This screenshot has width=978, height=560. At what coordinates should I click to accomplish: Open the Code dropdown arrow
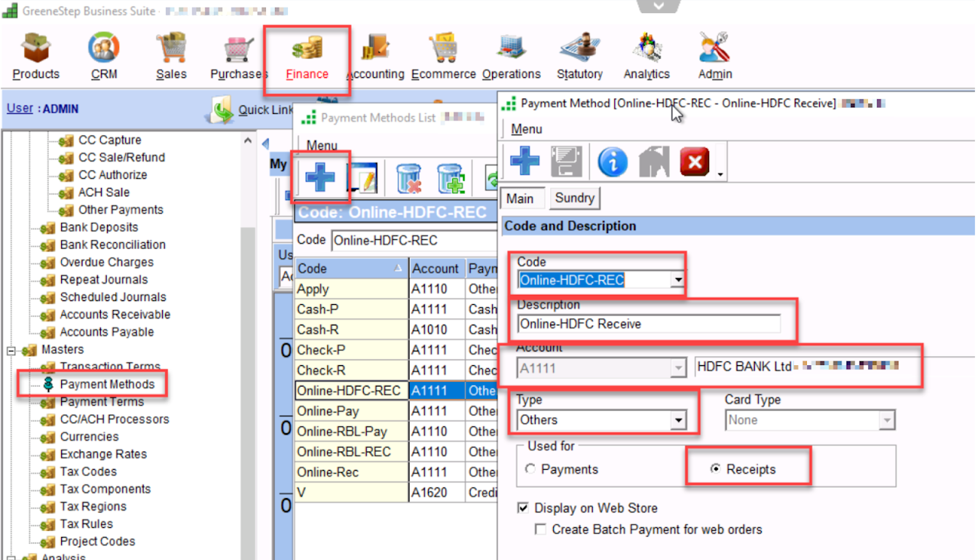click(677, 280)
